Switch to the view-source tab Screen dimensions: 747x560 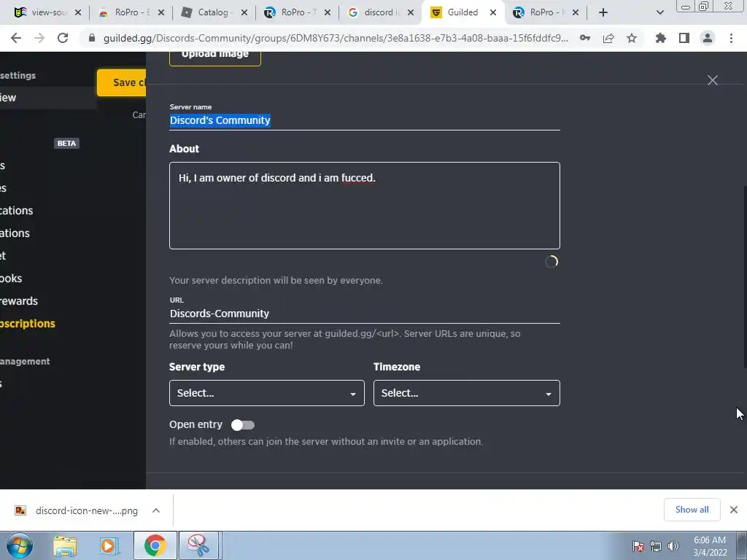click(47, 13)
